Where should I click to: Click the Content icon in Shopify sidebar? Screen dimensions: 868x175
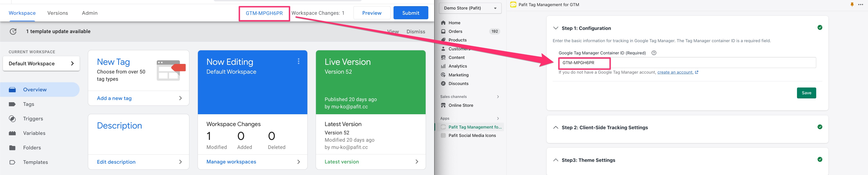tap(443, 58)
